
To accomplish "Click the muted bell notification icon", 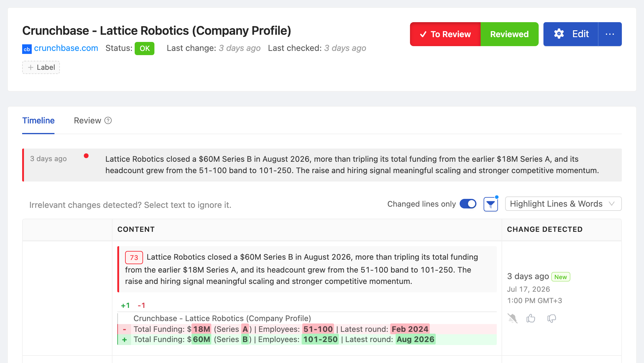I will pos(513,318).
